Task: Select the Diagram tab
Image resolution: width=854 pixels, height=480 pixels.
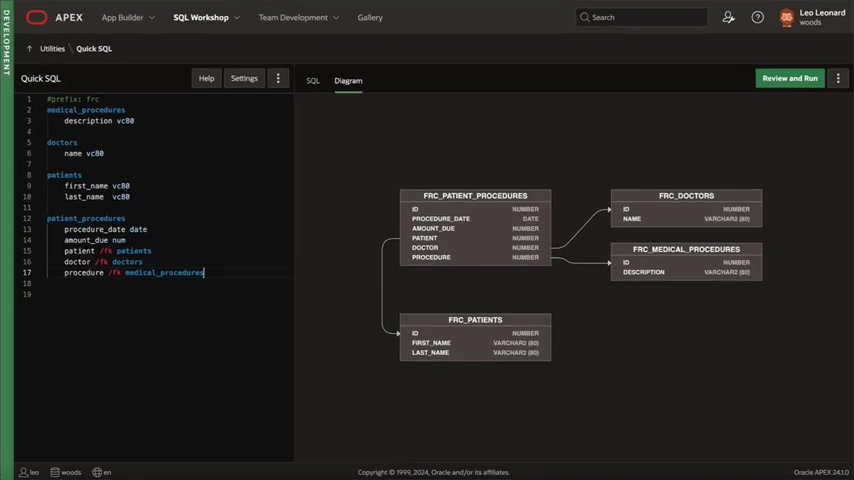Action: point(348,80)
